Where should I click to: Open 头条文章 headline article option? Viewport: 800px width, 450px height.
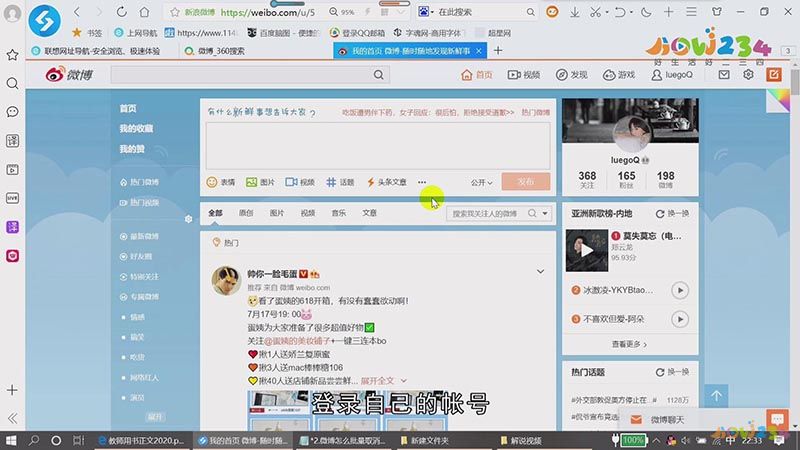(x=386, y=182)
